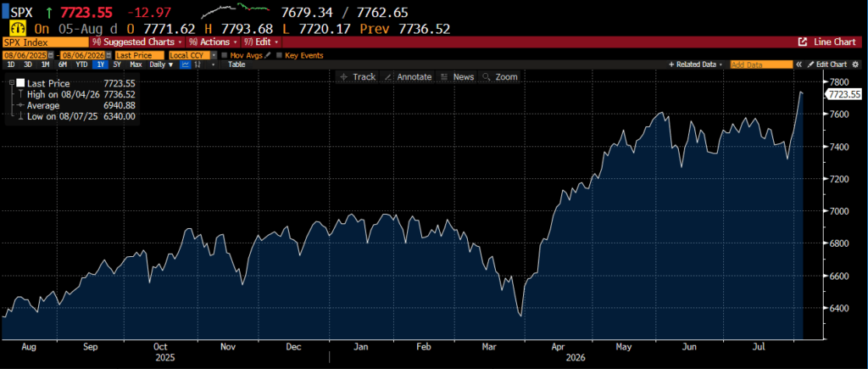Activate the Zoom magnifier tool
The width and height of the screenshot is (868, 369).
(500, 77)
